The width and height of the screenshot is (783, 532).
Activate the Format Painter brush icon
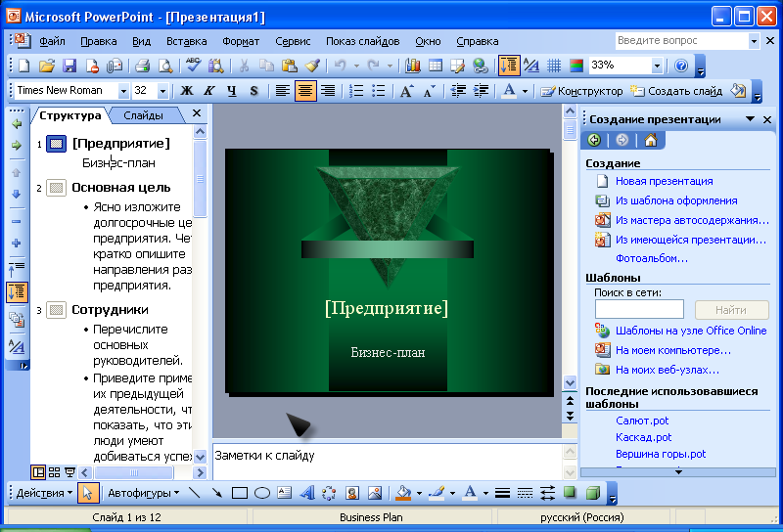(312, 66)
